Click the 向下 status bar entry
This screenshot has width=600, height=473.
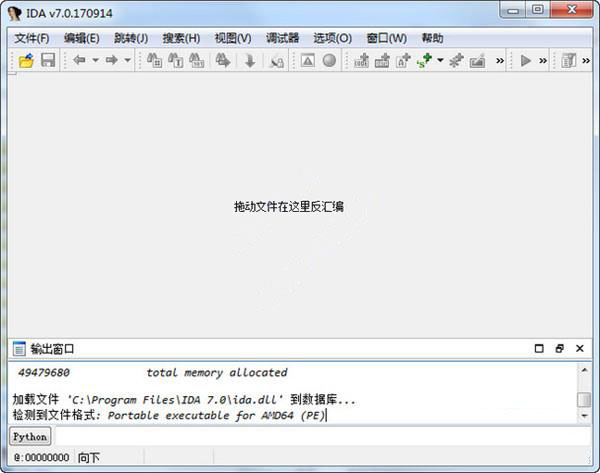(x=88, y=458)
